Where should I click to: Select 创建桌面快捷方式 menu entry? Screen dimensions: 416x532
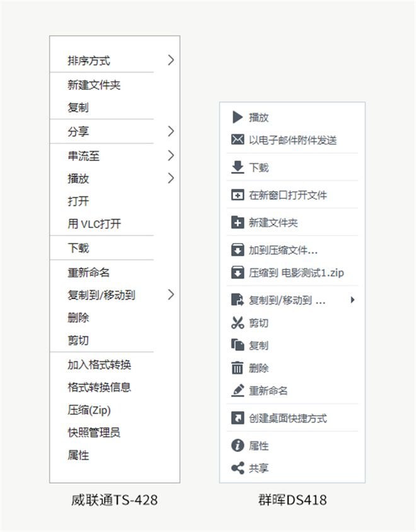[287, 419]
